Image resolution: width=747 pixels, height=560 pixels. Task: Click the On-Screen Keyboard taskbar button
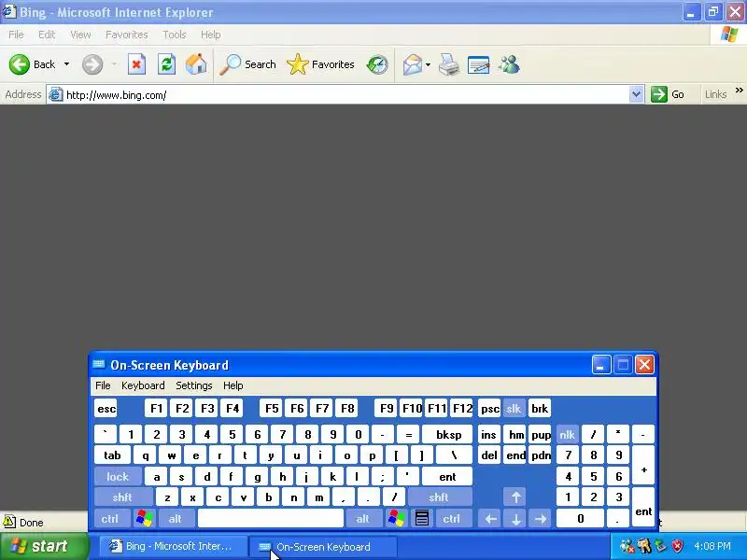pos(322,547)
